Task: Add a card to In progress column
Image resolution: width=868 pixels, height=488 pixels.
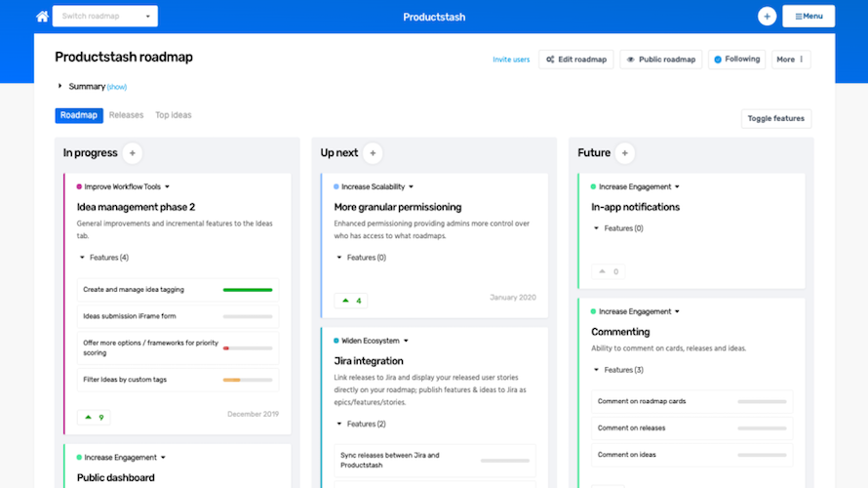Action: coord(133,153)
